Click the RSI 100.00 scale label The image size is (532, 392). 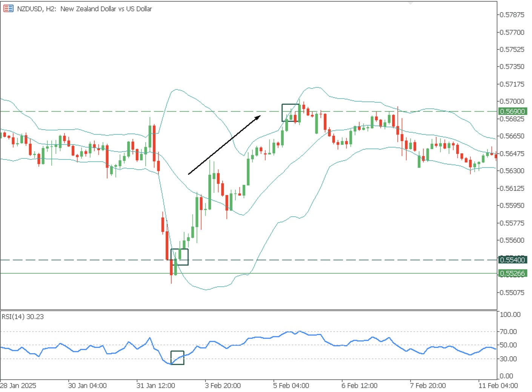[510, 314]
